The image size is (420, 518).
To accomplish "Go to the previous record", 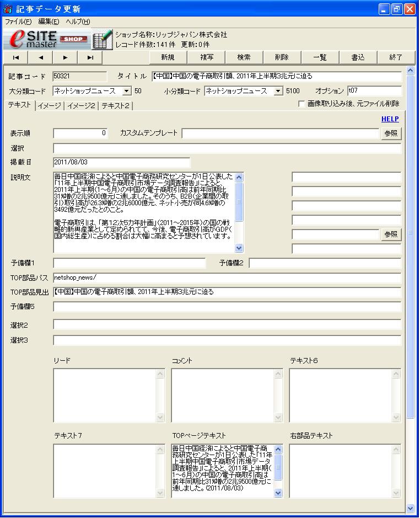I will (40, 57).
